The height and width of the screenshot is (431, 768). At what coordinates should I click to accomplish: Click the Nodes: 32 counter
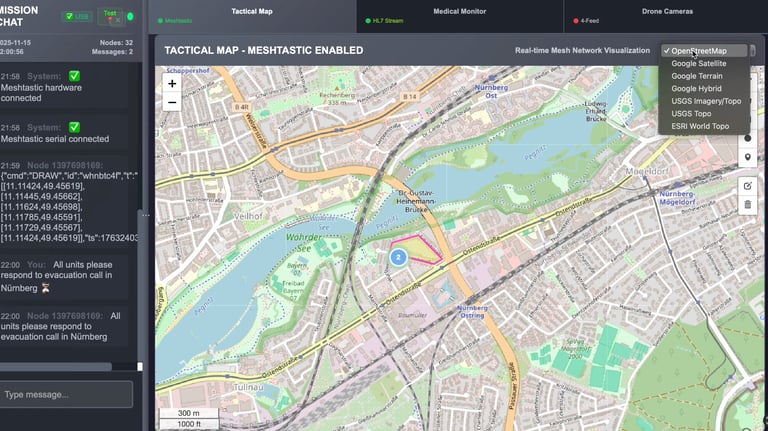tap(116, 43)
